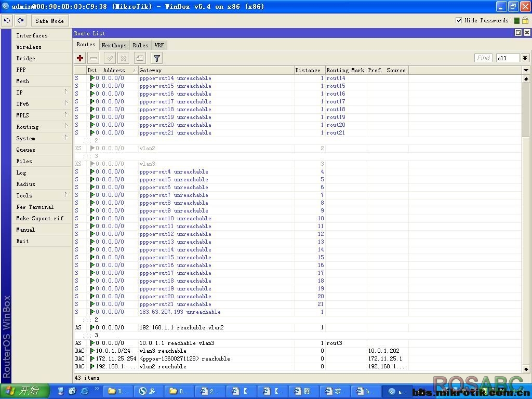Image resolution: width=532 pixels, height=399 pixels.
Task: Open the Bridge menu
Action: click(x=42, y=58)
